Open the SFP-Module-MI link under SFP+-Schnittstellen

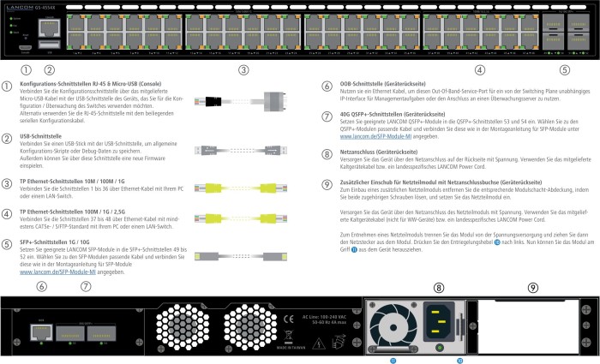coord(57,272)
